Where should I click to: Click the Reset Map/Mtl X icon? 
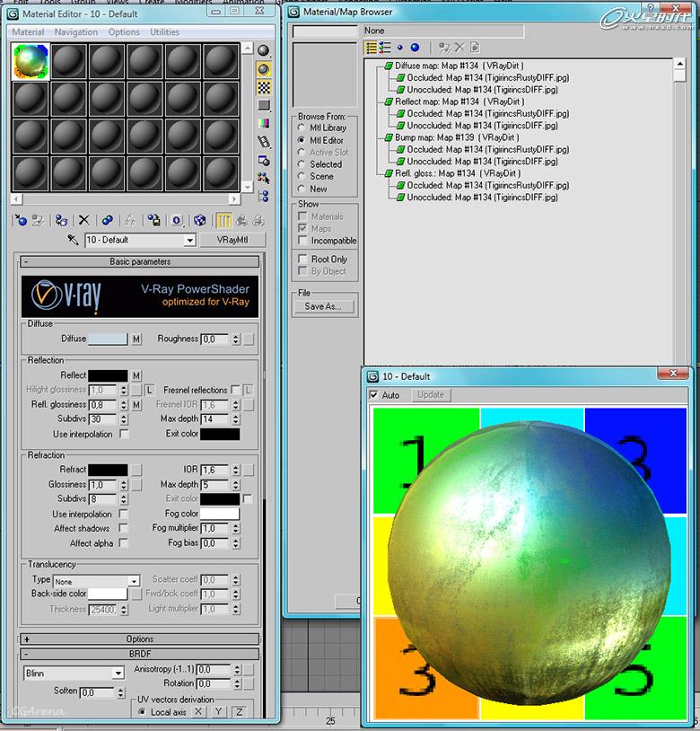point(83,220)
